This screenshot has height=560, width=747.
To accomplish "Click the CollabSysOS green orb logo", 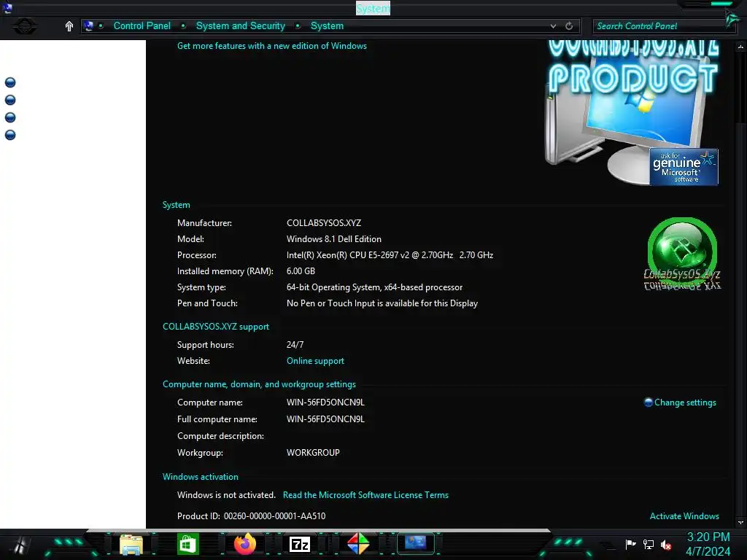I will 682,254.
